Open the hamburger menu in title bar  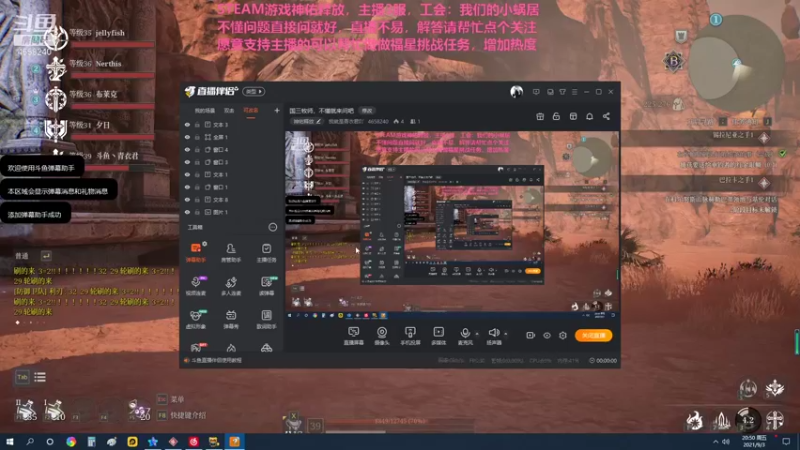574,92
